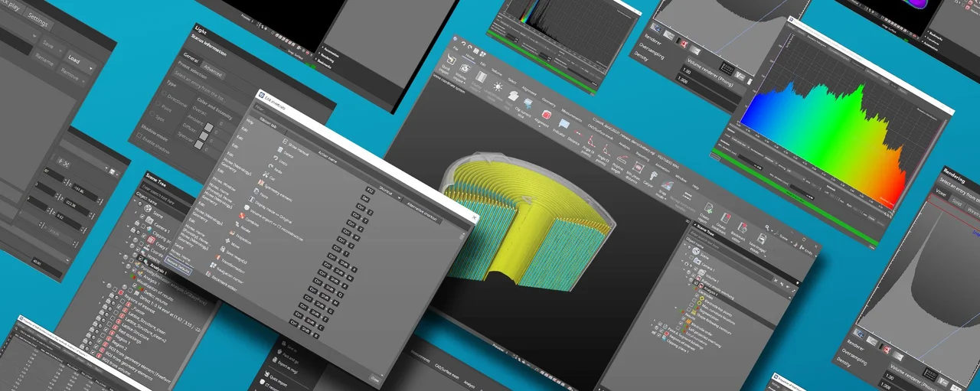This screenshot has width=980, height=391.
Task: Click the Create report icon
Action: (709, 207)
